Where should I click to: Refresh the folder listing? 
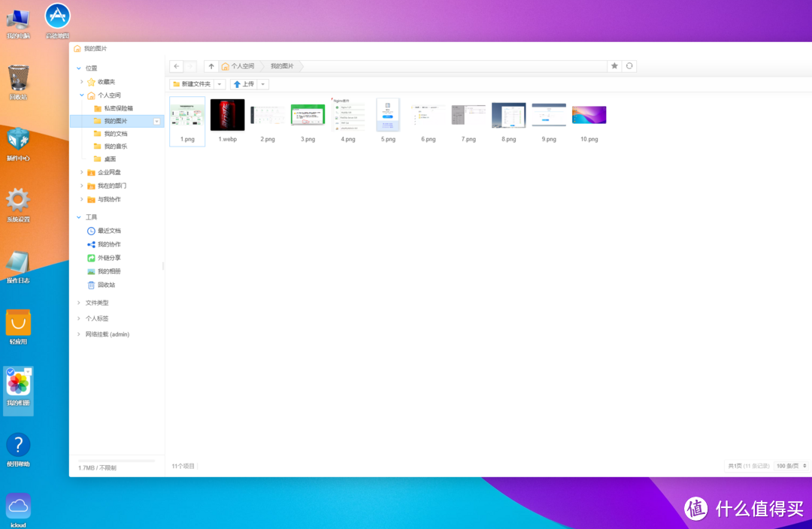coord(629,66)
